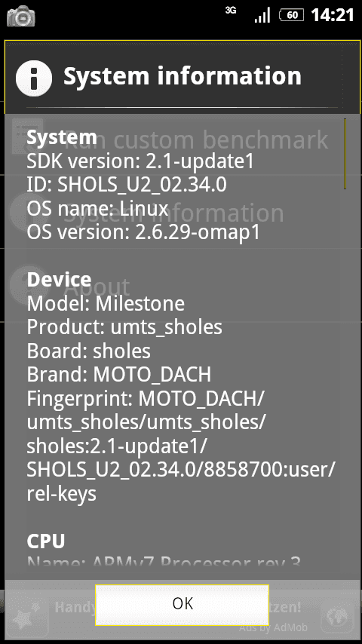Click the dialog's vertical scrollbar thumb
The width and height of the screenshot is (362, 644).
pyautogui.click(x=345, y=154)
